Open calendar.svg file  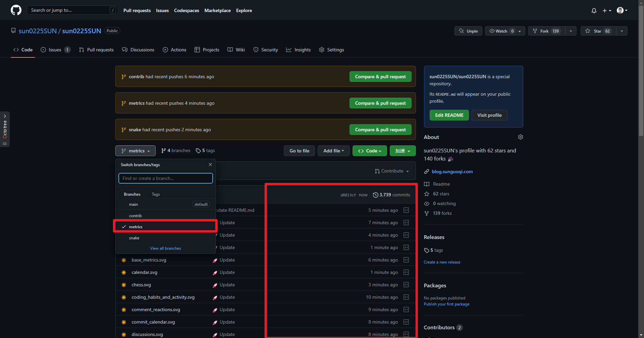144,273
